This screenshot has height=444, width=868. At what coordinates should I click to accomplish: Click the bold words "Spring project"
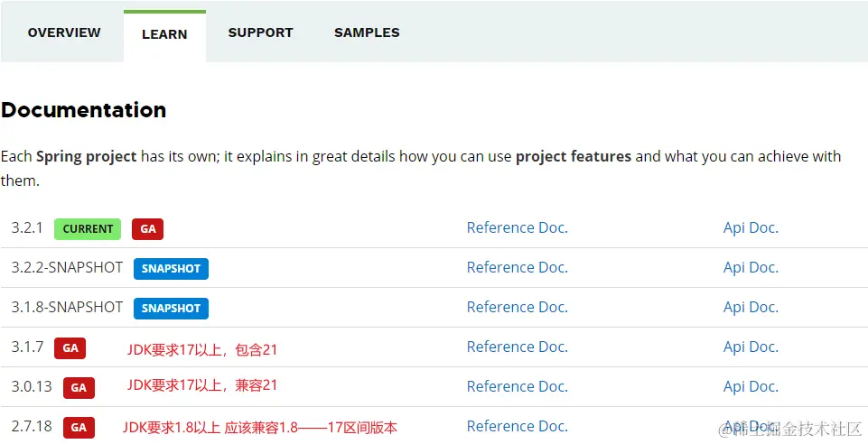coord(87,156)
